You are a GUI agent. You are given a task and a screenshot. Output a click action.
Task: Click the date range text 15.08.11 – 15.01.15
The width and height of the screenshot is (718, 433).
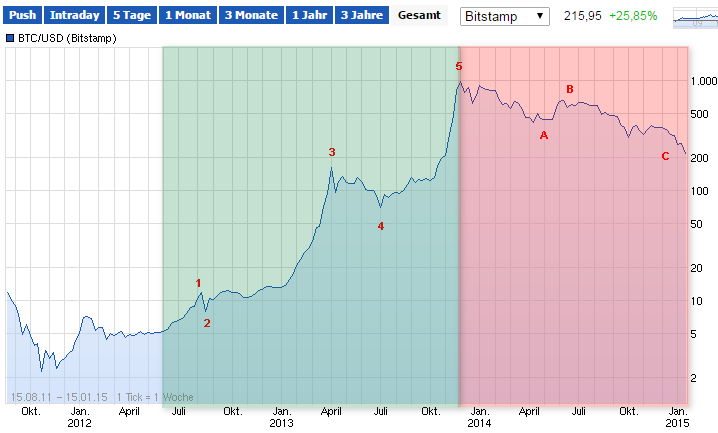click(59, 397)
